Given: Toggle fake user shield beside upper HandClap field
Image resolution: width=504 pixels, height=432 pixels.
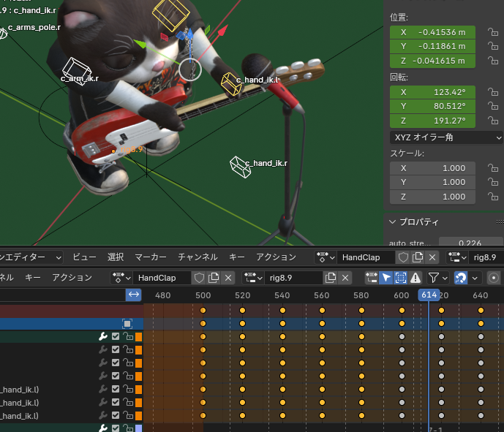Looking at the screenshot, I should pos(403,257).
